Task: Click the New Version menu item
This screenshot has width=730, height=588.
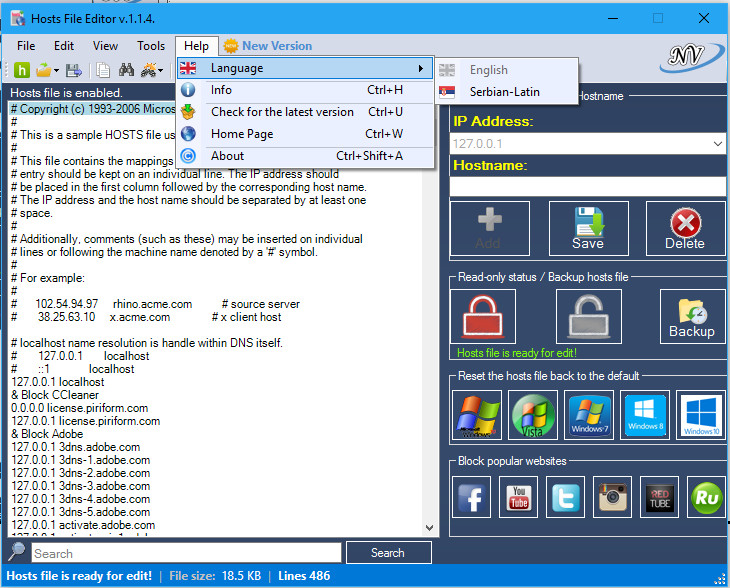Action: pyautogui.click(x=268, y=46)
